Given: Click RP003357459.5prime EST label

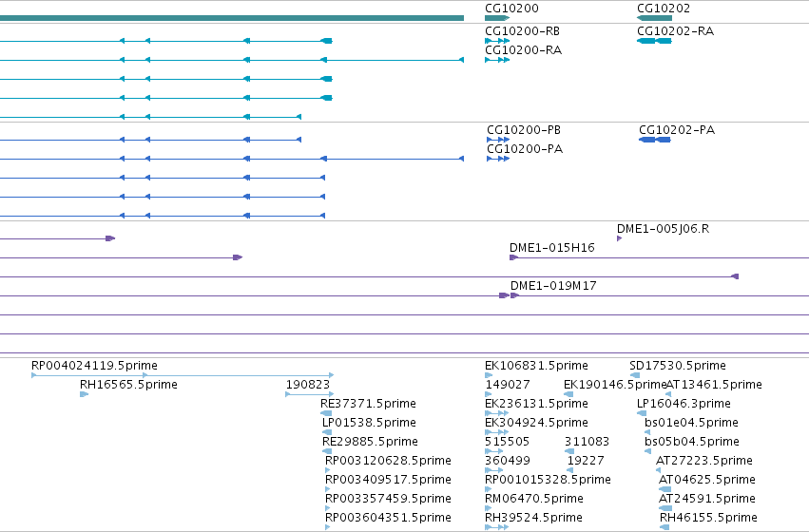Looking at the screenshot, I should click(388, 499).
